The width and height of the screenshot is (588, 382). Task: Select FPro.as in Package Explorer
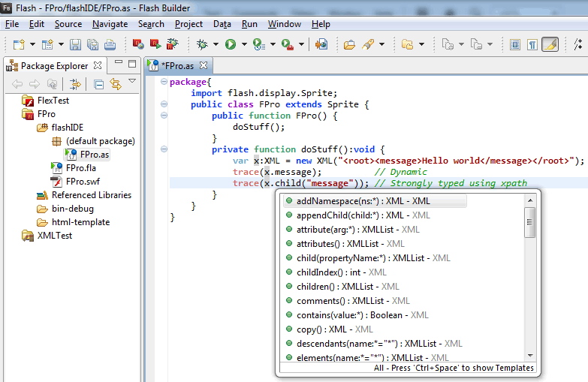95,155
